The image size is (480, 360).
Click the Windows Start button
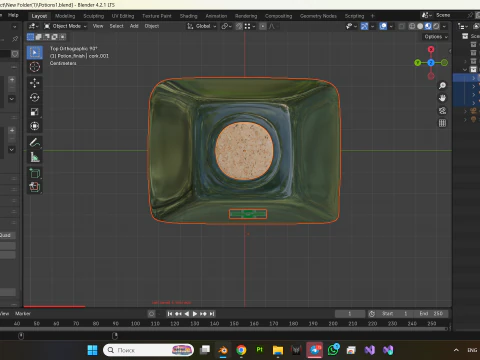92,350
